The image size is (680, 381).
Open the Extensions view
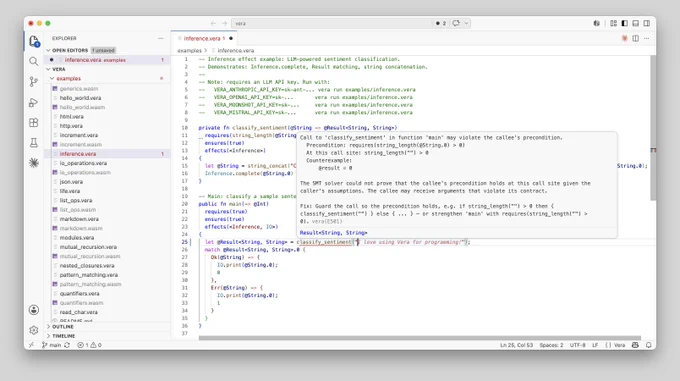tap(34, 123)
